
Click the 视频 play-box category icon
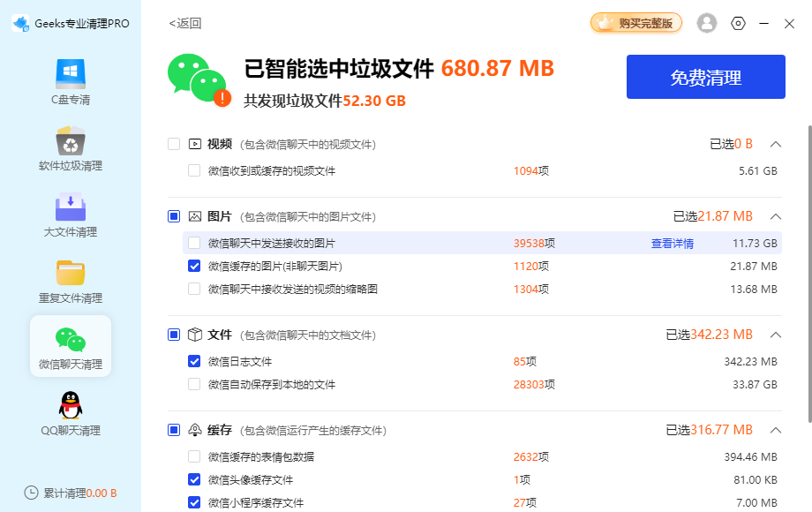point(195,144)
